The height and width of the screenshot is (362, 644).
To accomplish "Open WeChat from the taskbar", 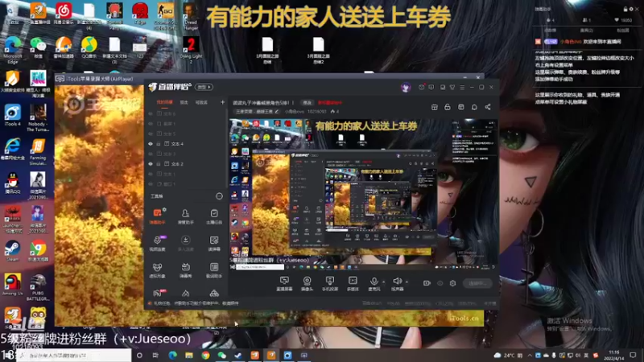I will [222, 355].
